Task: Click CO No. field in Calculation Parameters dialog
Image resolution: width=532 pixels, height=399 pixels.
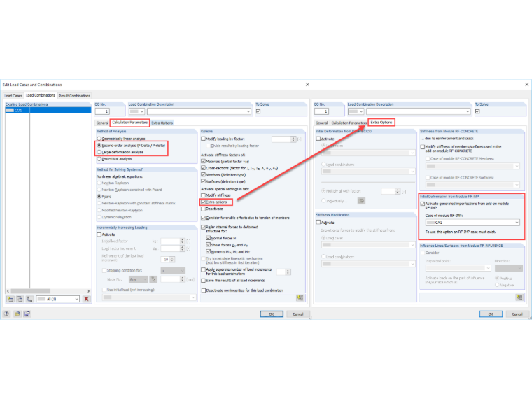Action: click(102, 111)
